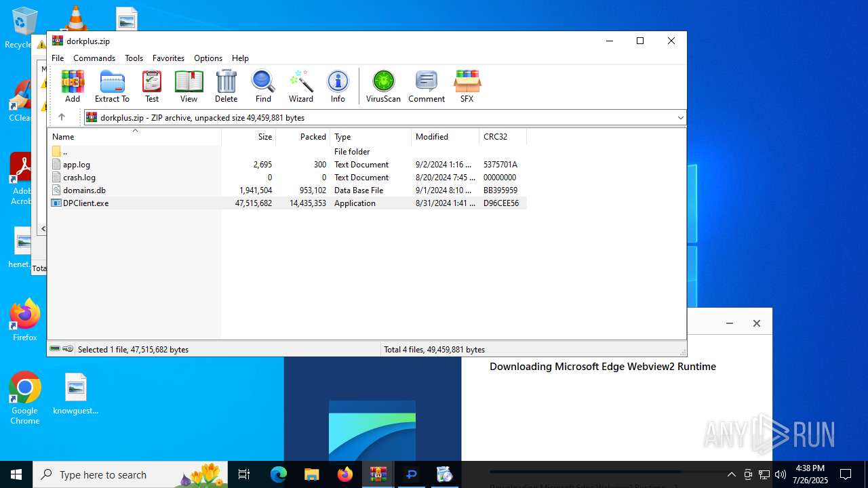Click the Data Base File type cell
868x488 pixels.
(359, 190)
